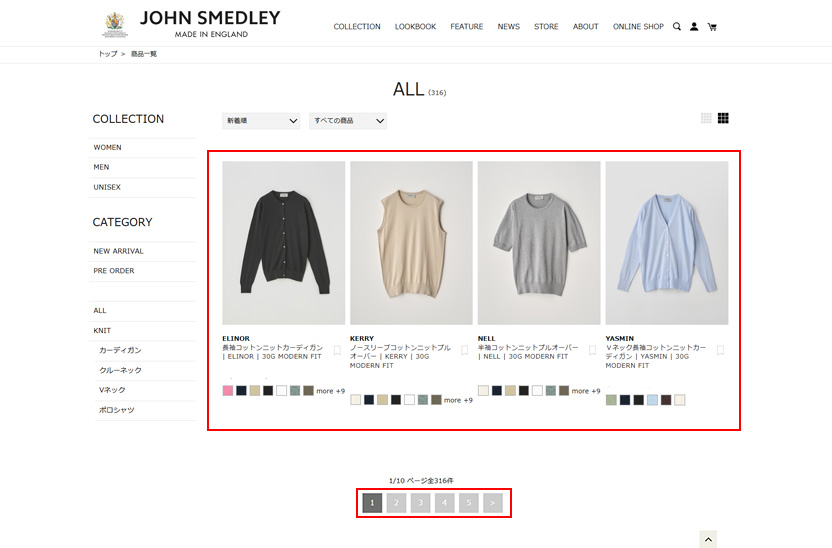Open the ONLINE SHOP menu item
This screenshot has height=548, width=832.
pyautogui.click(x=638, y=27)
